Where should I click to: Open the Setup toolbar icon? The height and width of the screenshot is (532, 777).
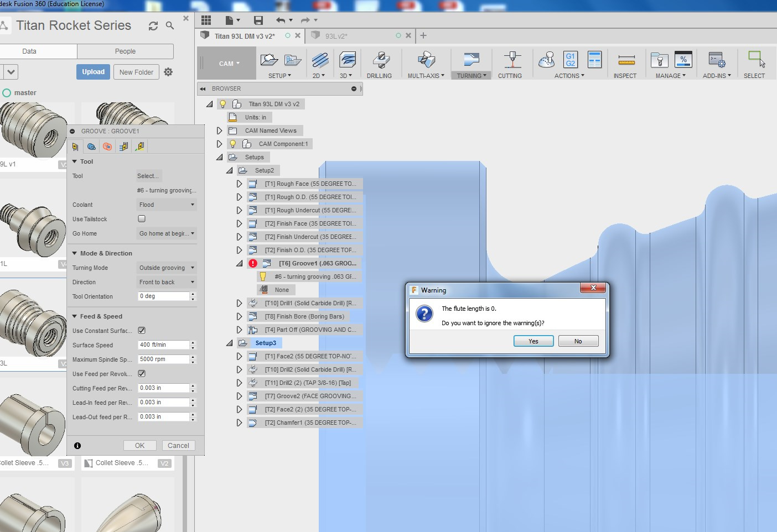(269, 60)
